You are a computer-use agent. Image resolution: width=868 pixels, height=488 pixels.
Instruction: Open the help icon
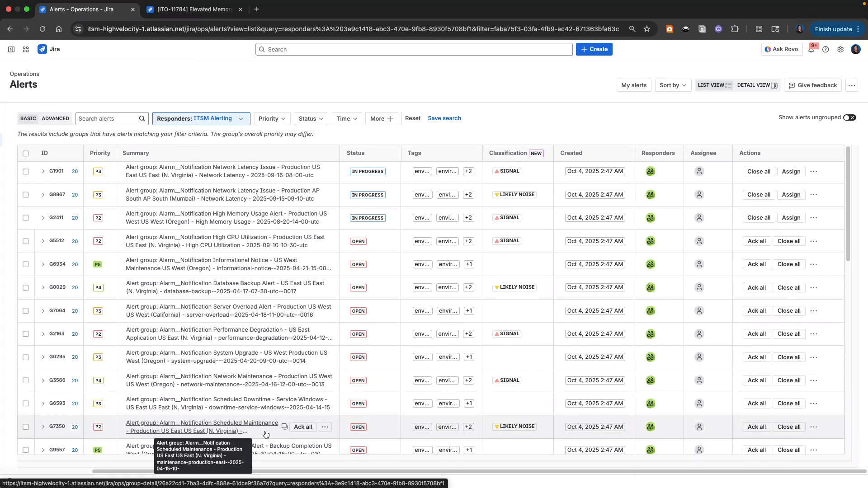826,49
